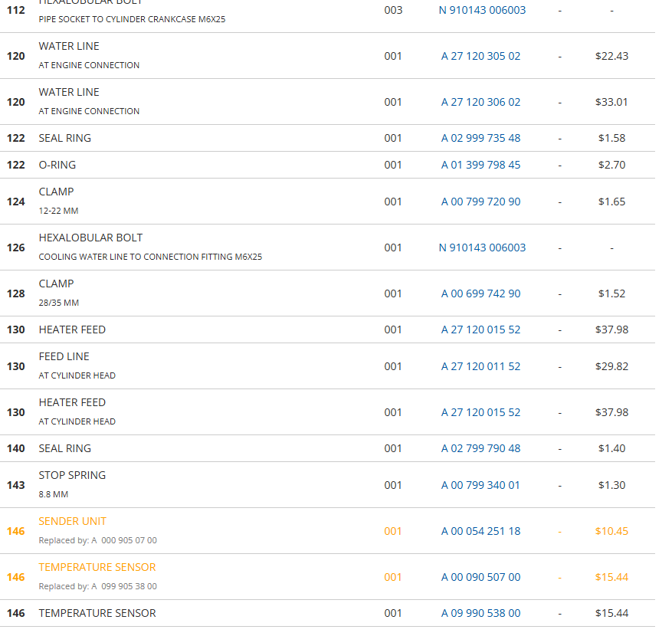Click replacement number A 000 905 07 00

point(124,540)
